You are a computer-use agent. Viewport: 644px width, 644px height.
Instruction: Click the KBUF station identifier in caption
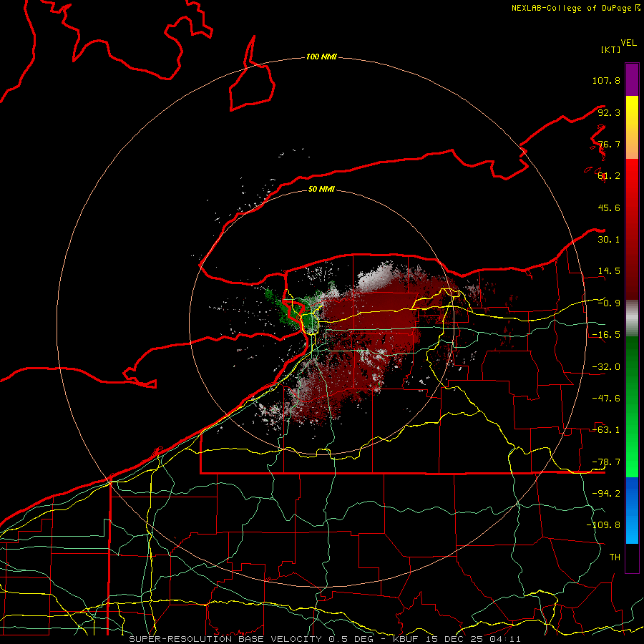[406, 639]
